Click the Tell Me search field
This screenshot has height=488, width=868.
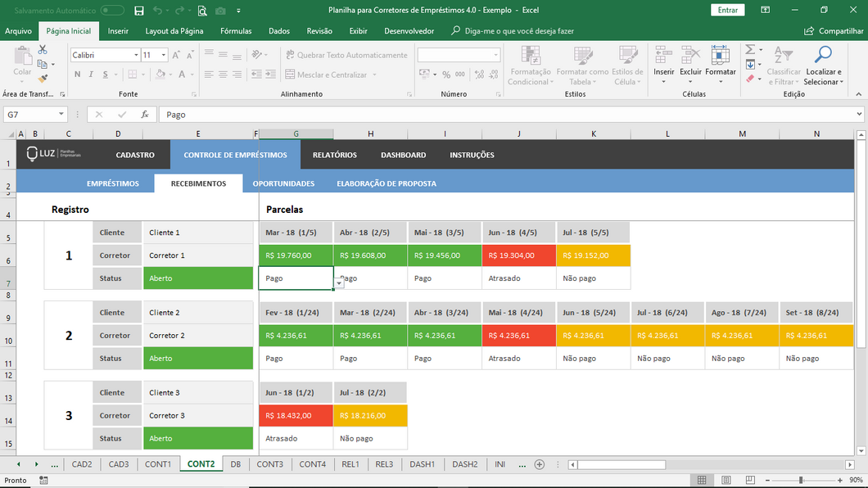click(x=519, y=31)
